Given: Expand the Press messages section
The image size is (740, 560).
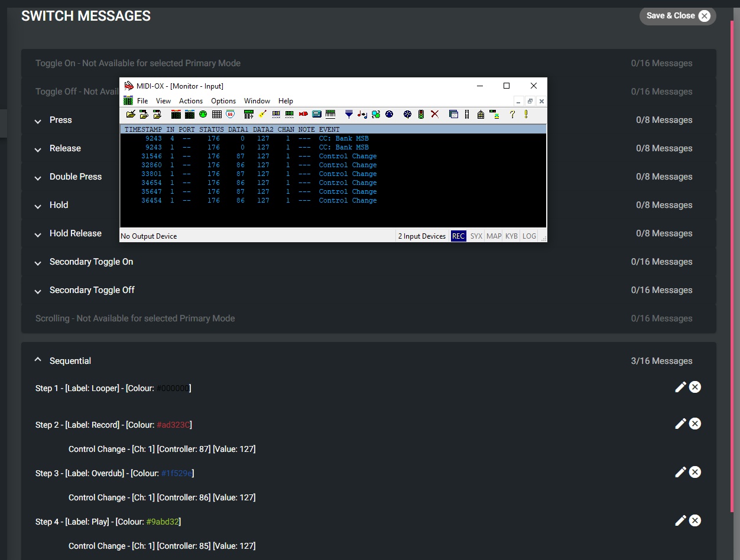Looking at the screenshot, I should 38,120.
